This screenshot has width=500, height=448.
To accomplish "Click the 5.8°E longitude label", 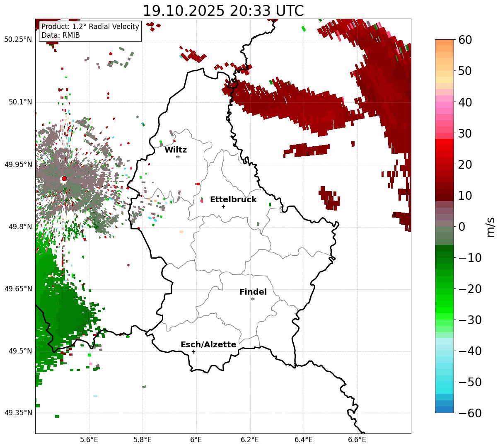I will coord(143,439).
